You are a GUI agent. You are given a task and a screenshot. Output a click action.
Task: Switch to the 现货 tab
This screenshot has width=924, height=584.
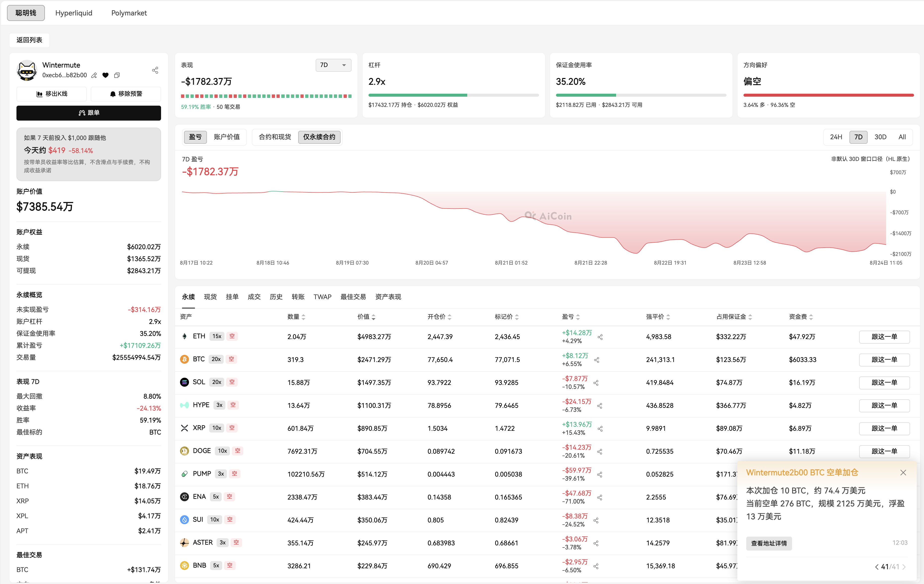(210, 297)
